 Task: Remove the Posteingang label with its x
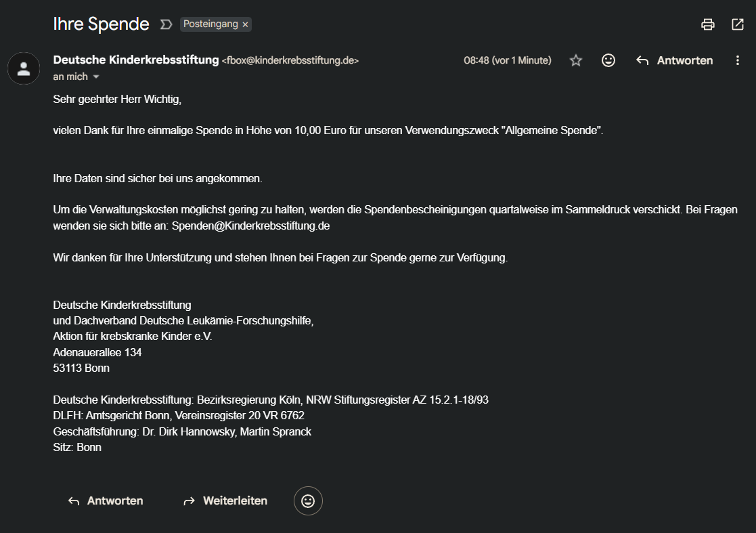246,24
